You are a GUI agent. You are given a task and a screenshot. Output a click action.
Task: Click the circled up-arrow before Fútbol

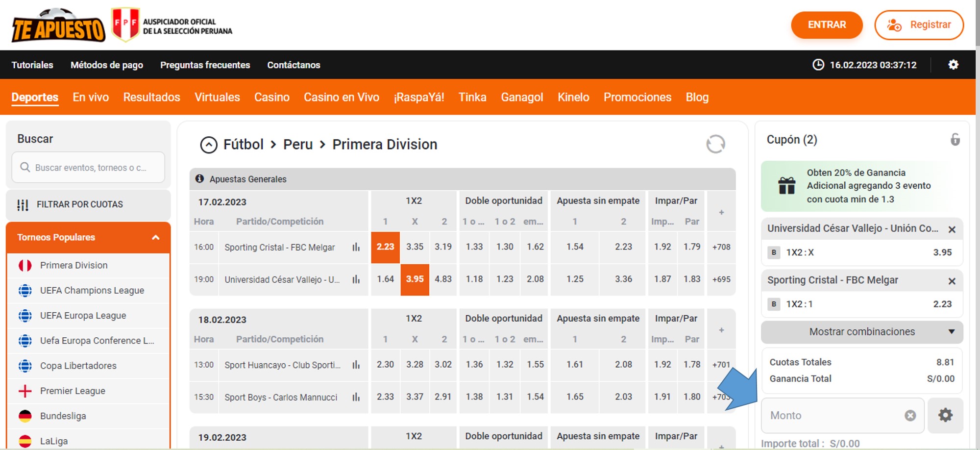[x=209, y=145]
